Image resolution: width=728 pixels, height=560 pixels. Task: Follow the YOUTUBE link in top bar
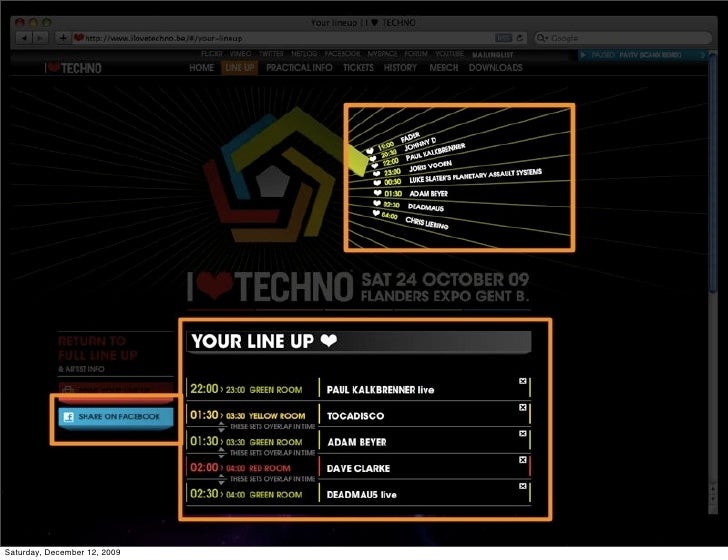[x=449, y=54]
